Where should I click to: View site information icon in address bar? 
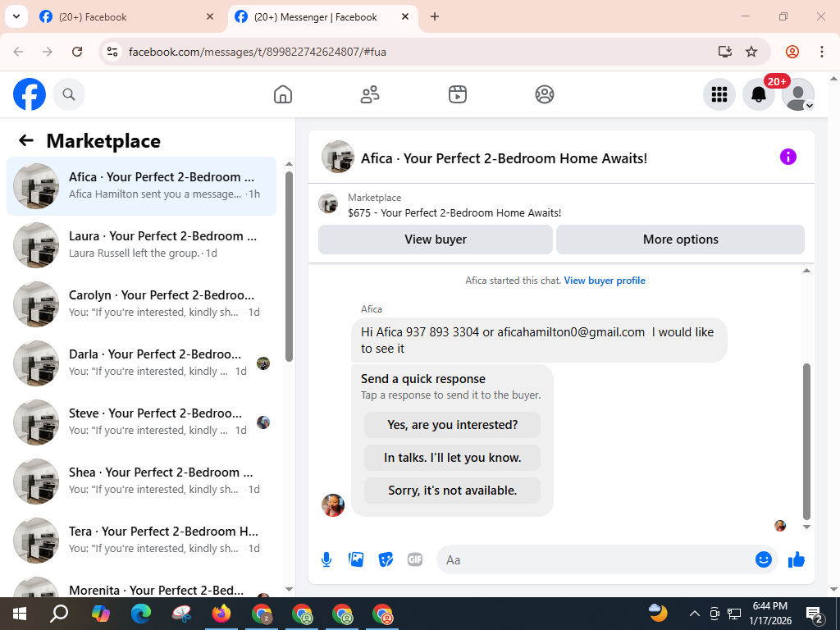[x=112, y=52]
